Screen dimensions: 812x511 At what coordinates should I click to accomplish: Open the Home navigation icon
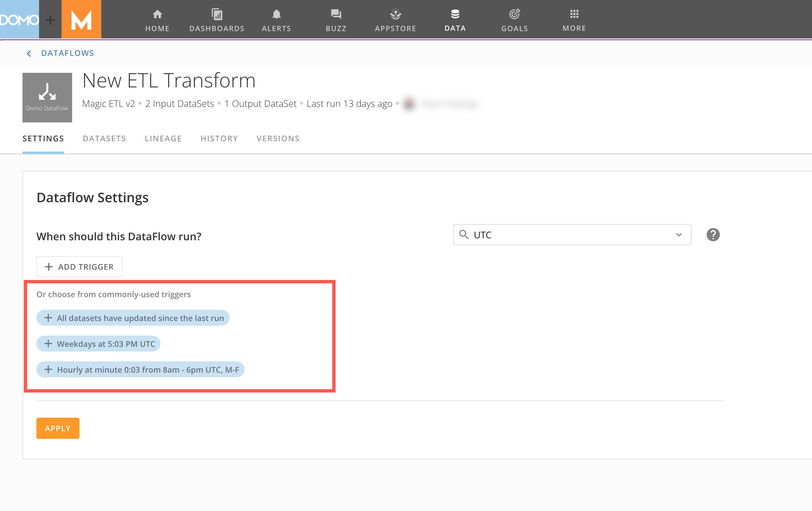coord(157,15)
